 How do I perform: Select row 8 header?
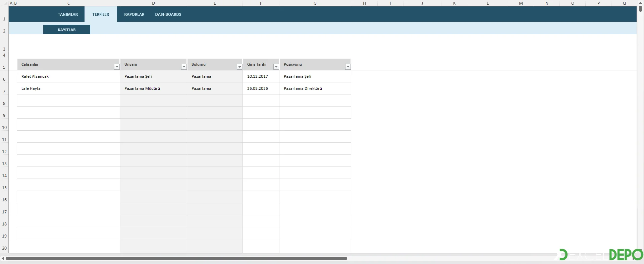4,104
